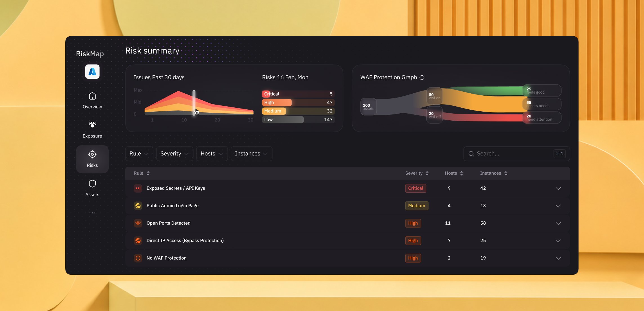Click the search magnifier icon
Image resolution: width=644 pixels, height=311 pixels.
pos(471,154)
